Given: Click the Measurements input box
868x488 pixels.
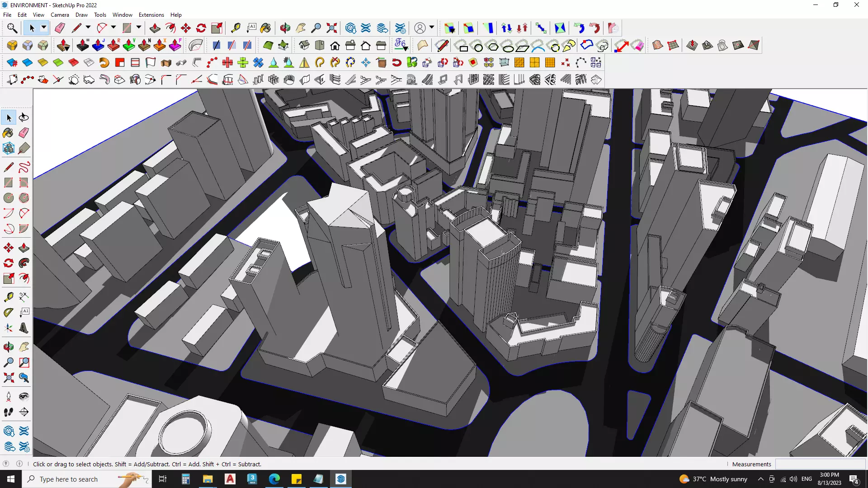Looking at the screenshot, I should (x=820, y=464).
